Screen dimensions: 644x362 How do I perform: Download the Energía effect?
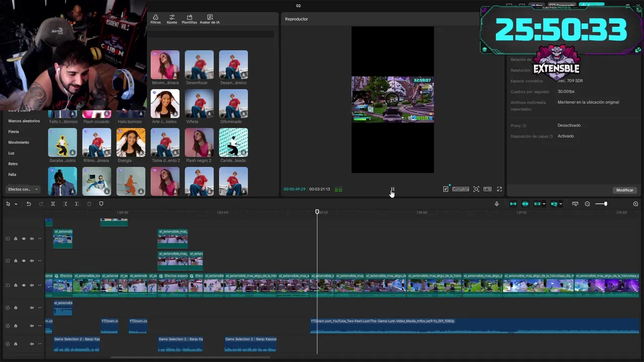tap(141, 152)
